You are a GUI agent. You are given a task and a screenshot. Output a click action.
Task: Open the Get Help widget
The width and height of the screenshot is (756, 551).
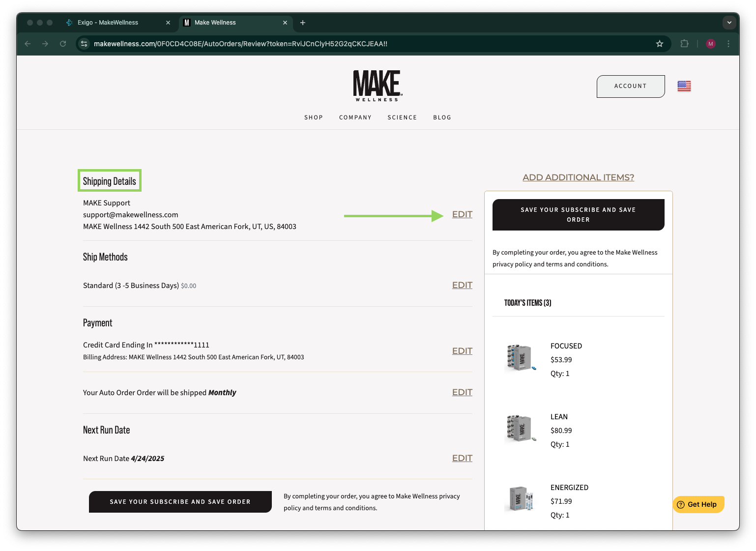pos(698,504)
